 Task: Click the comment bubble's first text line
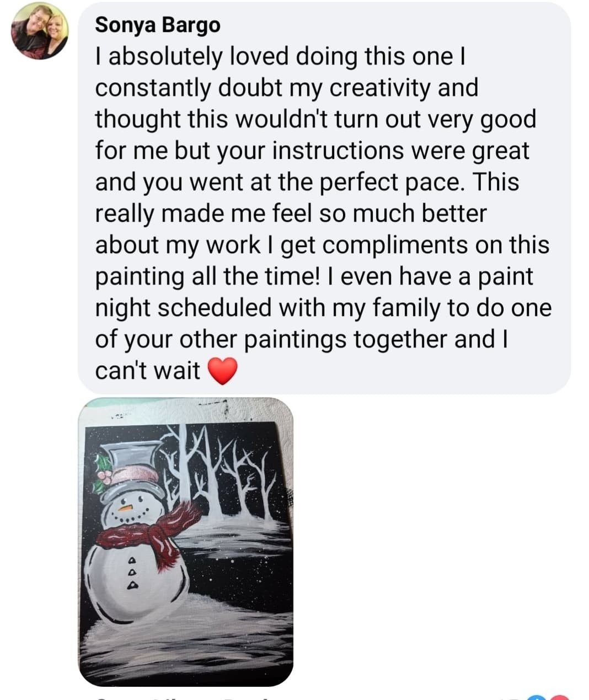[x=280, y=56]
